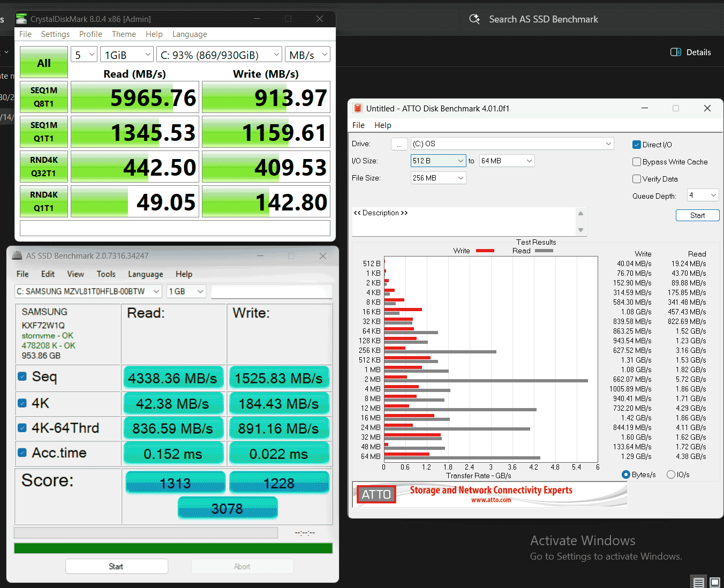Run the SEQ1M Q1T1 test
724x588 pixels.
click(x=44, y=132)
